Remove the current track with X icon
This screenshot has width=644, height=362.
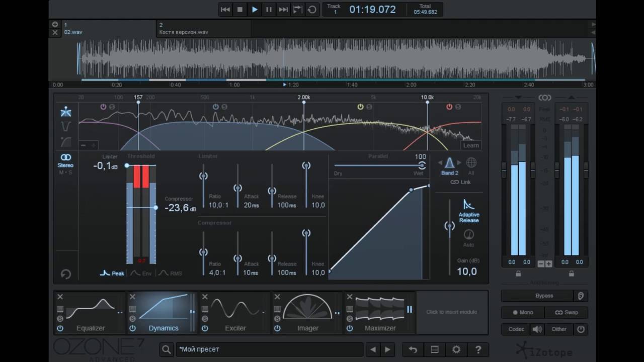tap(55, 32)
